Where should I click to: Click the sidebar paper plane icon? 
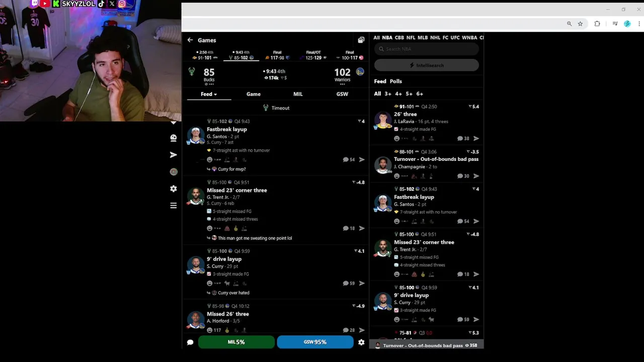pyautogui.click(x=174, y=155)
